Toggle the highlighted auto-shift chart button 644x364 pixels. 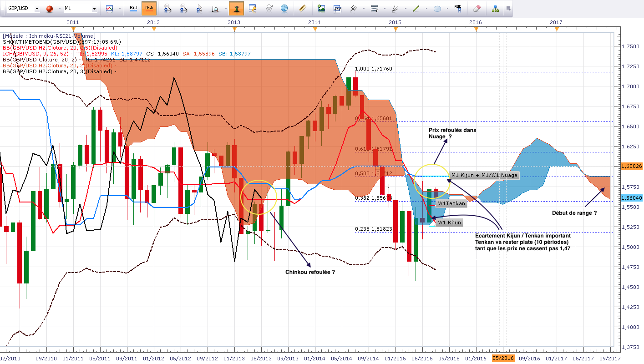click(236, 8)
